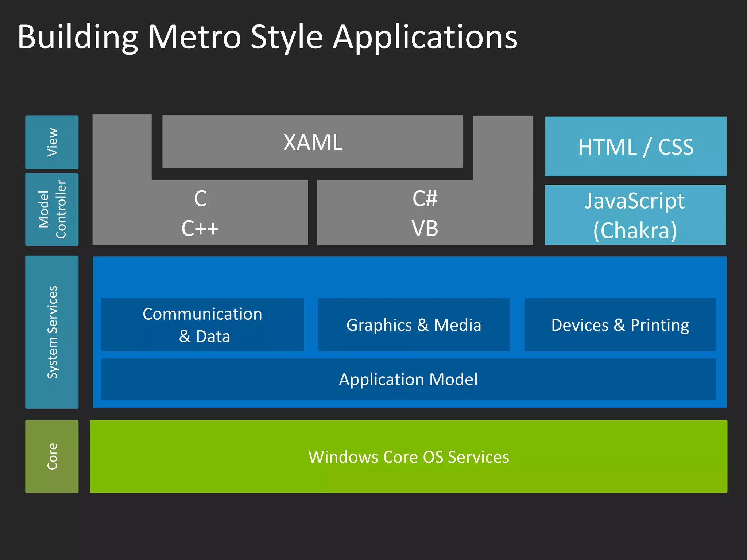747x560 pixels.
Task: Click the View side label
Action: tap(52, 142)
